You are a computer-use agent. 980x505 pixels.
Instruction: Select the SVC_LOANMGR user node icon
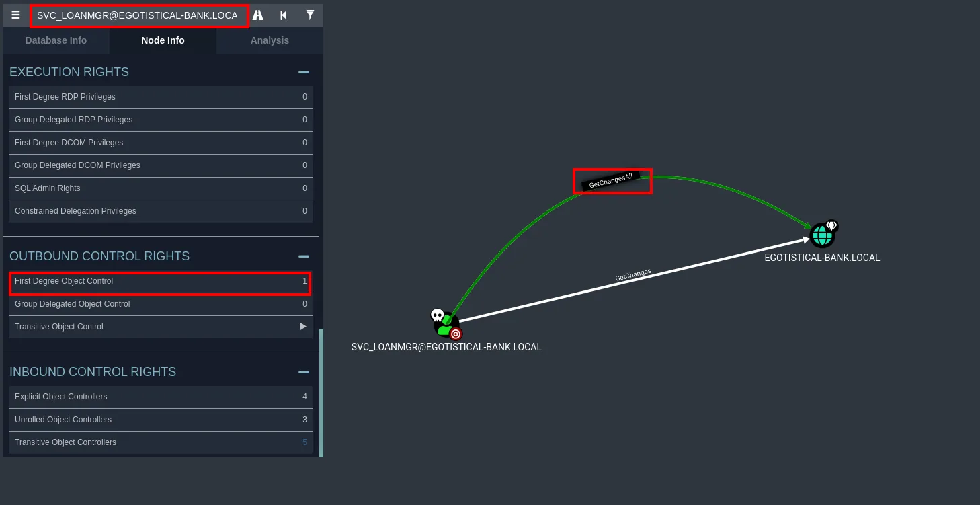pyautogui.click(x=446, y=323)
